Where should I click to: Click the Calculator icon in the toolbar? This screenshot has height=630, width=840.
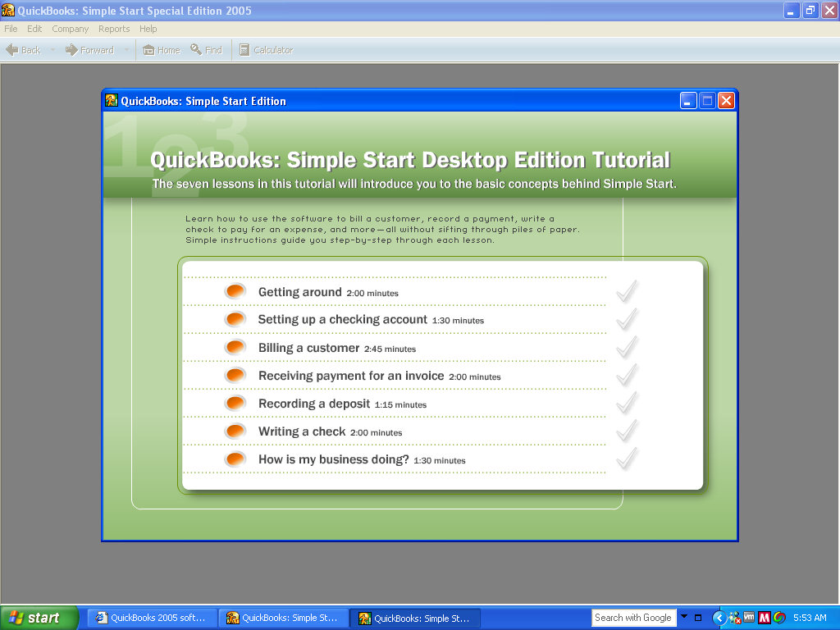pyautogui.click(x=244, y=50)
